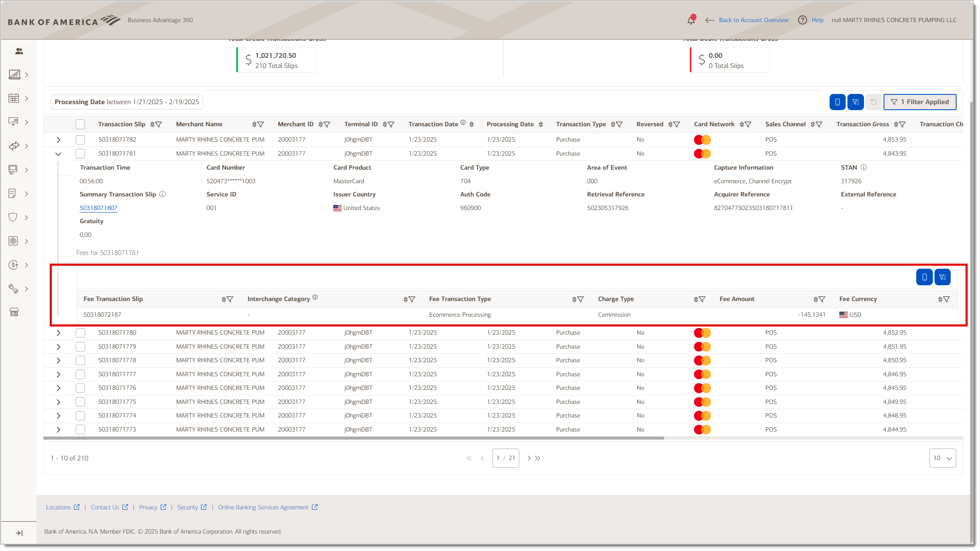Click the 1 Filter Applied button

point(920,102)
